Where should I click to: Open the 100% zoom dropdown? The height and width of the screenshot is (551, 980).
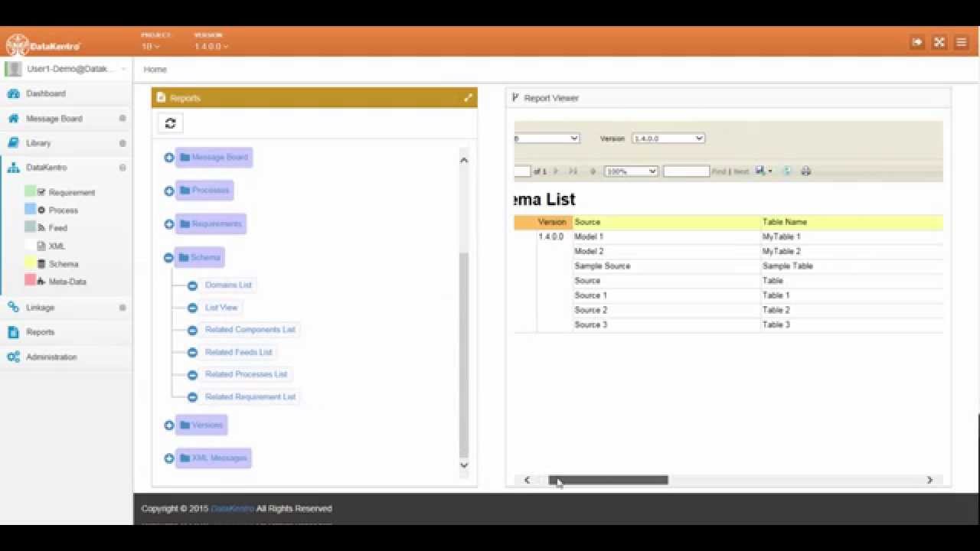(631, 171)
